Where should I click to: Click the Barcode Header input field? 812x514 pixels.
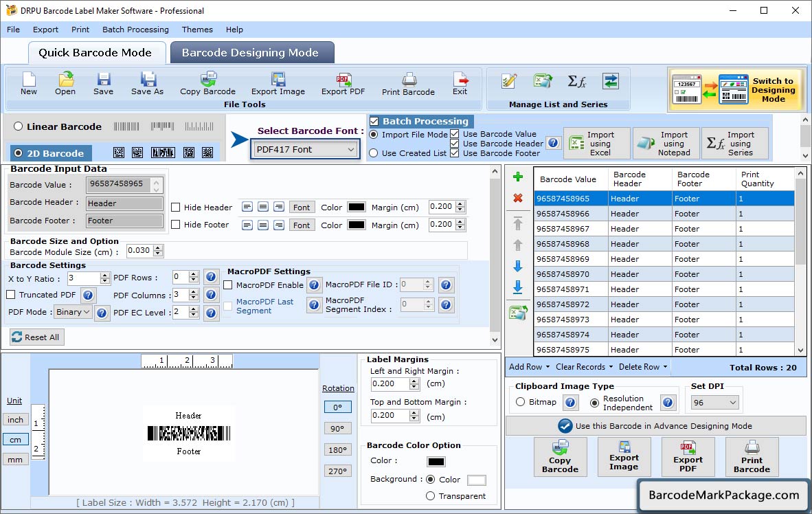tap(124, 203)
